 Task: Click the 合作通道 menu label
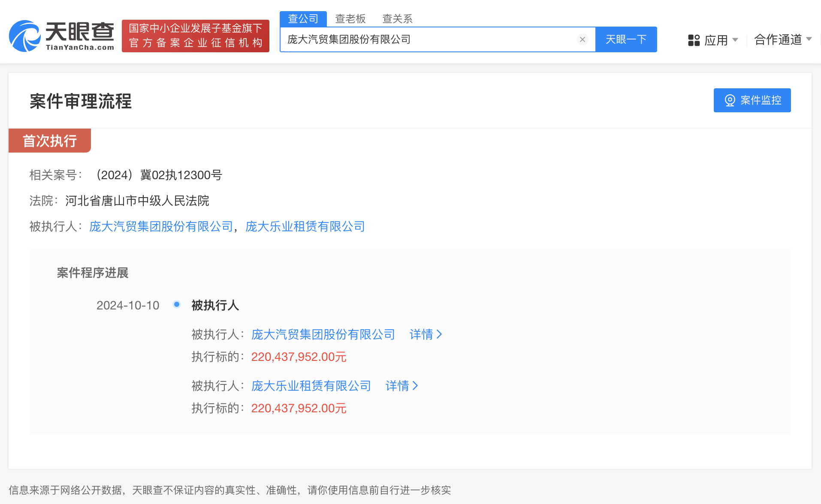point(778,39)
